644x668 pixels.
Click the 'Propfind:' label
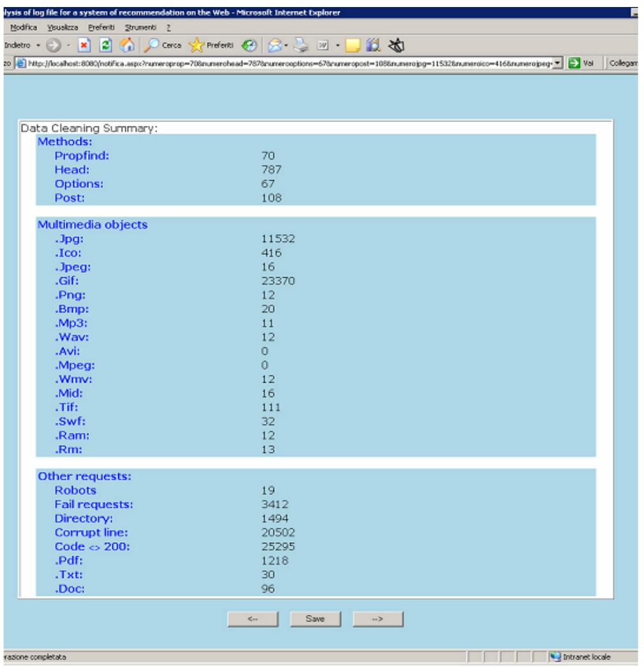click(82, 156)
